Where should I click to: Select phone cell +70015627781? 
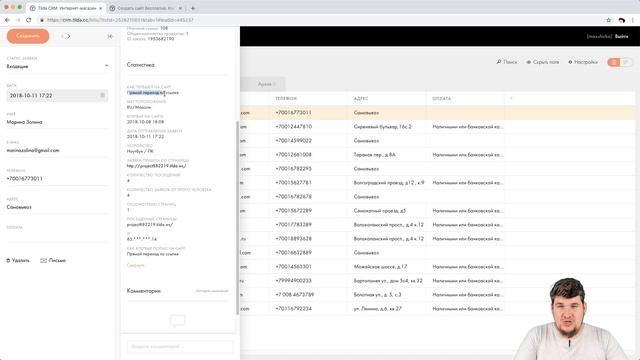(293, 182)
